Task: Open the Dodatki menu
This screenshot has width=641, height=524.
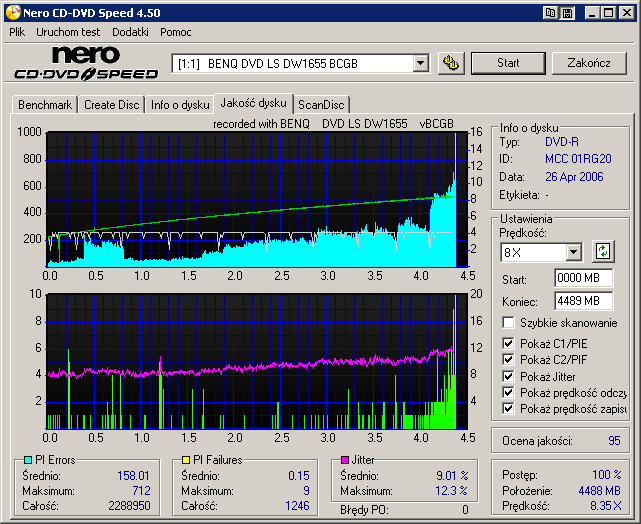Action: tap(130, 32)
